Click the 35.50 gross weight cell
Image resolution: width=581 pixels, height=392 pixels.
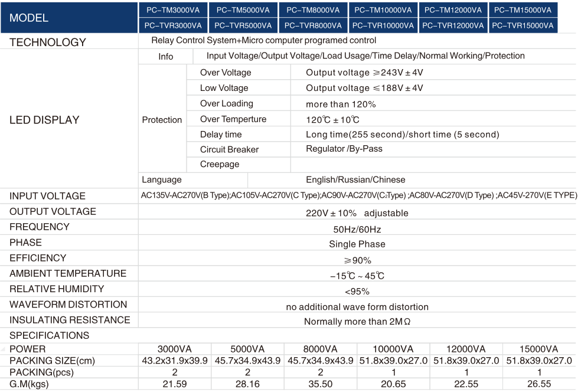[x=321, y=384]
